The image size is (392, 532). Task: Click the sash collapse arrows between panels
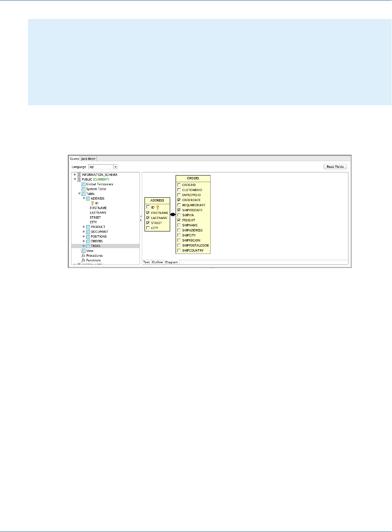pos(141,218)
